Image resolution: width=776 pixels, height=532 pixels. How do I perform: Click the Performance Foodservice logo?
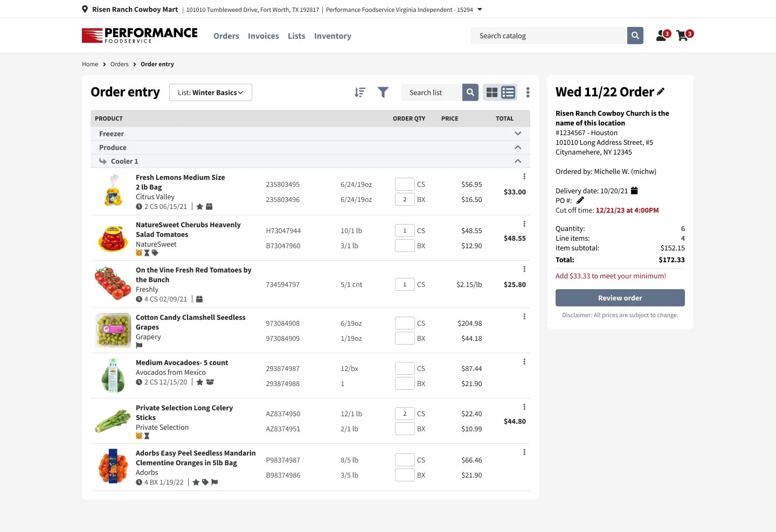[x=140, y=36]
